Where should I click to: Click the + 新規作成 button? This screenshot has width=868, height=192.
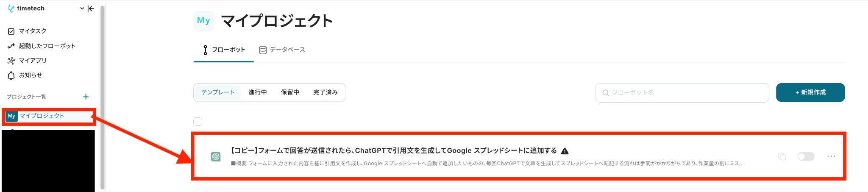coord(810,92)
